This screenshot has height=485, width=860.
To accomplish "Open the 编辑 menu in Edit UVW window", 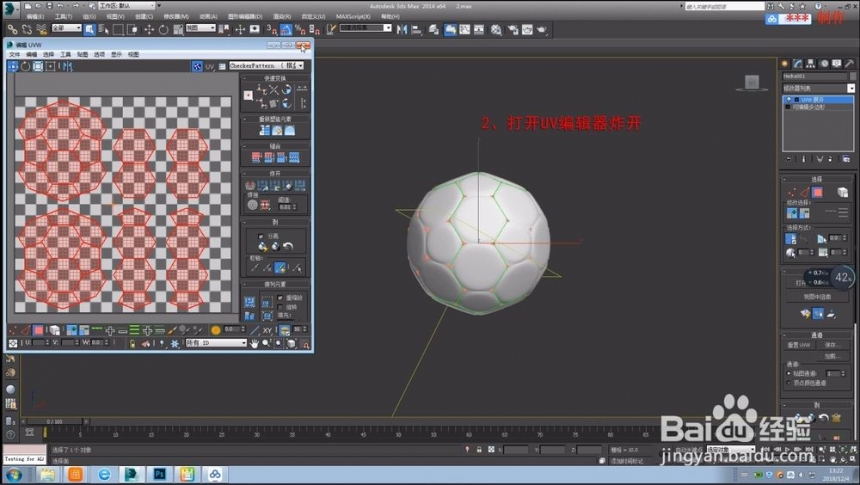I will point(32,54).
